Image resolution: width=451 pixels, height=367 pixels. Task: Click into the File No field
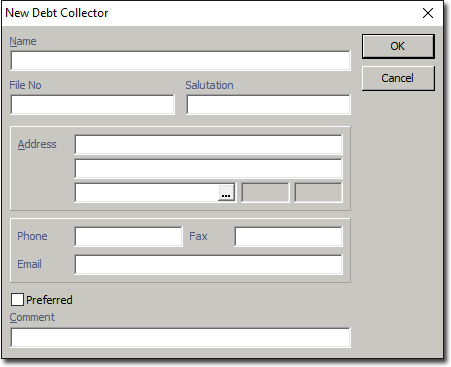click(x=92, y=105)
